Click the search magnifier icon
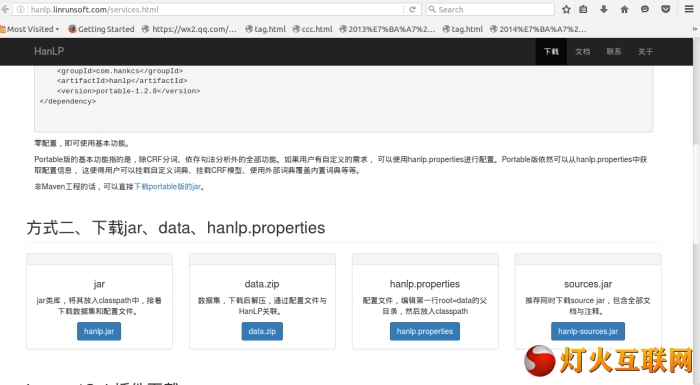Screen dimensions: 700x385 (432, 9)
